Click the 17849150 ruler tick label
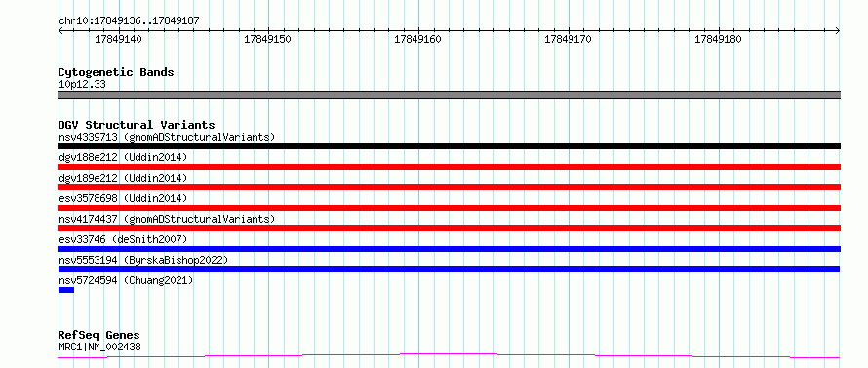 267,39
